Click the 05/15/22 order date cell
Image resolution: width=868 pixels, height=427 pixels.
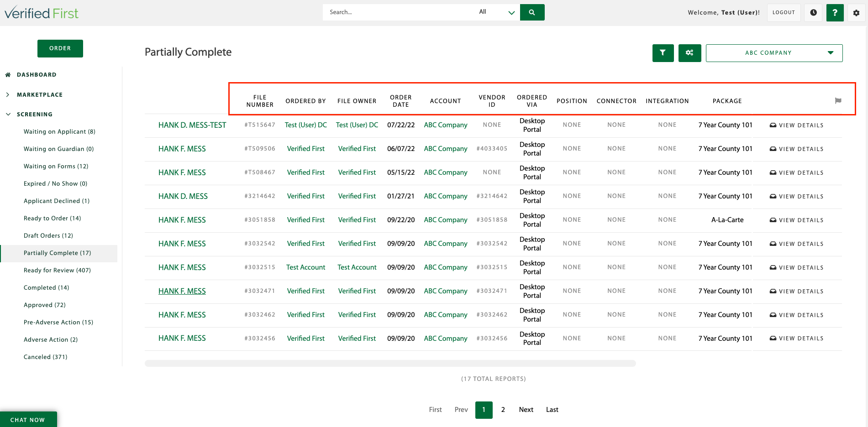401,172
